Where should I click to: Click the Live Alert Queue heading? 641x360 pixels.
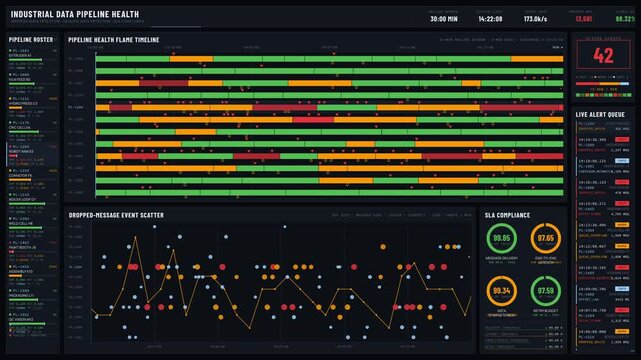(600, 114)
